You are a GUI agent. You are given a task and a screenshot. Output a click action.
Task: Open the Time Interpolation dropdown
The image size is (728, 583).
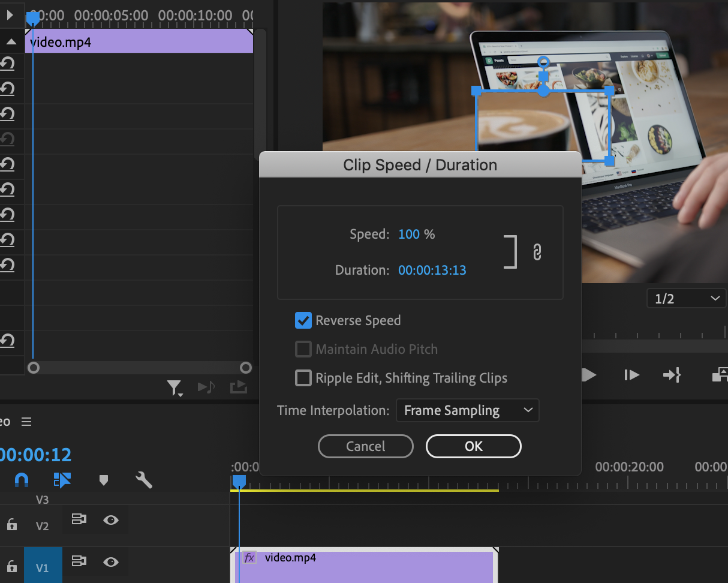click(x=468, y=410)
